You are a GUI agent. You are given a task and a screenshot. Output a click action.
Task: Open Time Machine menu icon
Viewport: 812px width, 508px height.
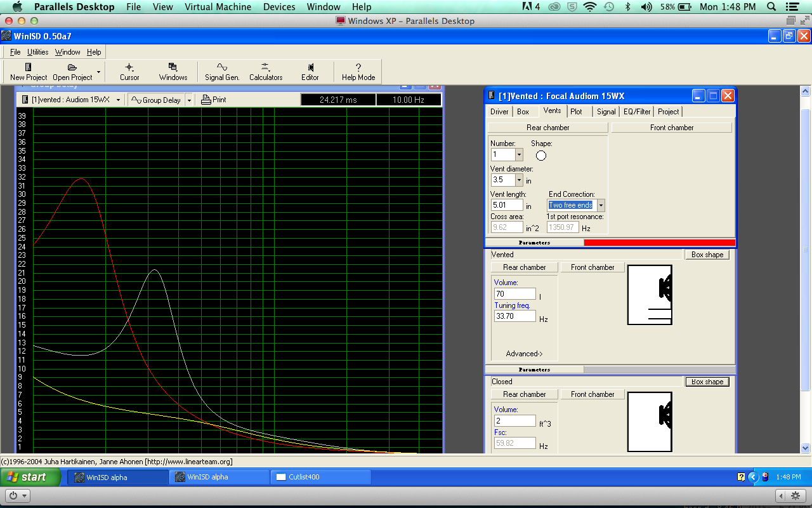tap(609, 7)
